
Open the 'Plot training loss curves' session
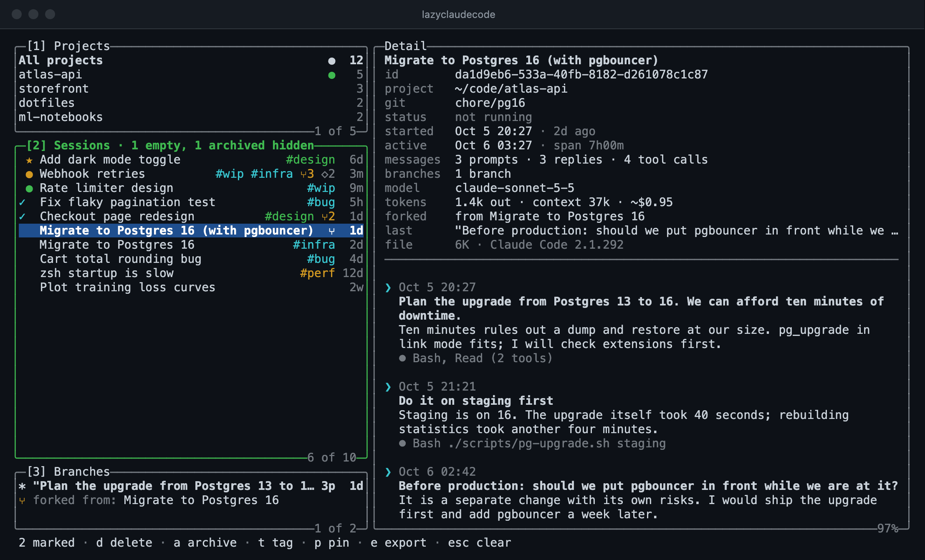(191, 287)
